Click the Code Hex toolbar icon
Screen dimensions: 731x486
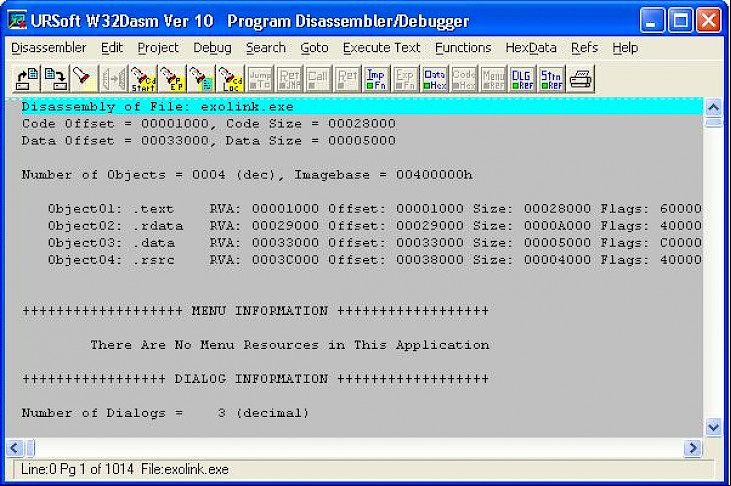coord(464,78)
